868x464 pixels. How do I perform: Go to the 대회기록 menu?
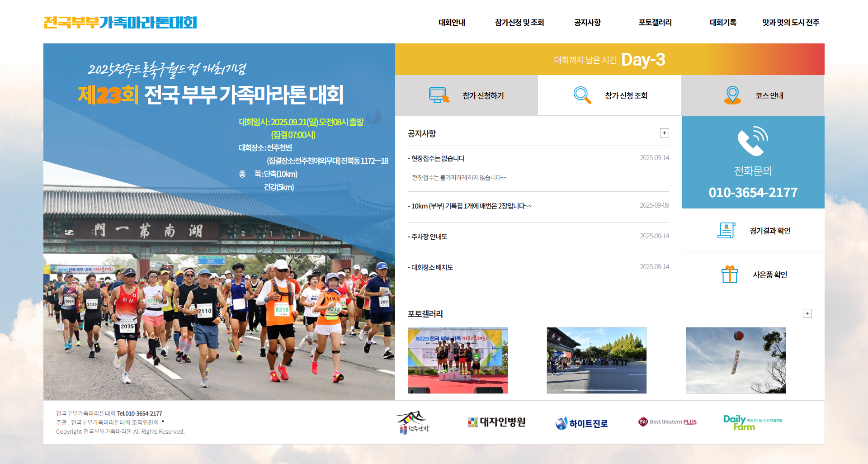[722, 23]
